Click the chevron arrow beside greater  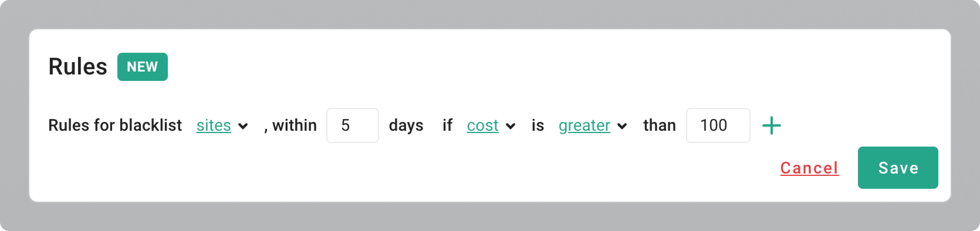click(622, 126)
